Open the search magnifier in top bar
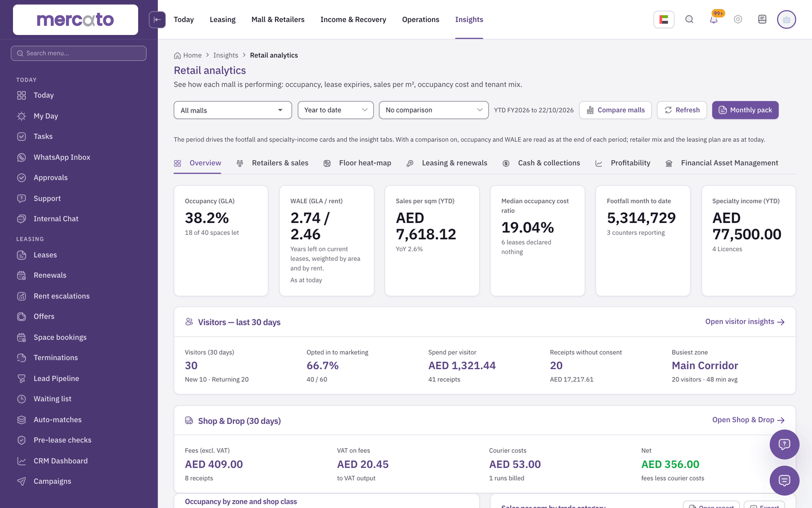 click(690, 20)
